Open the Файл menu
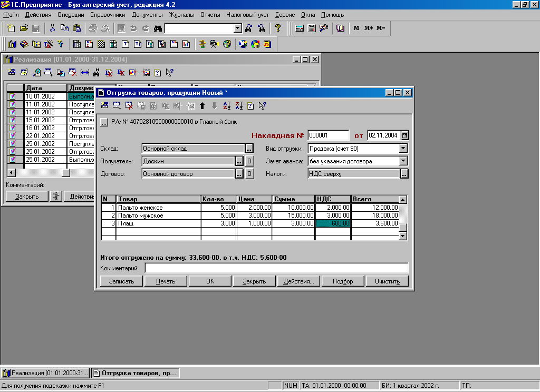Screen dimensions: 540x392 pos(11,15)
